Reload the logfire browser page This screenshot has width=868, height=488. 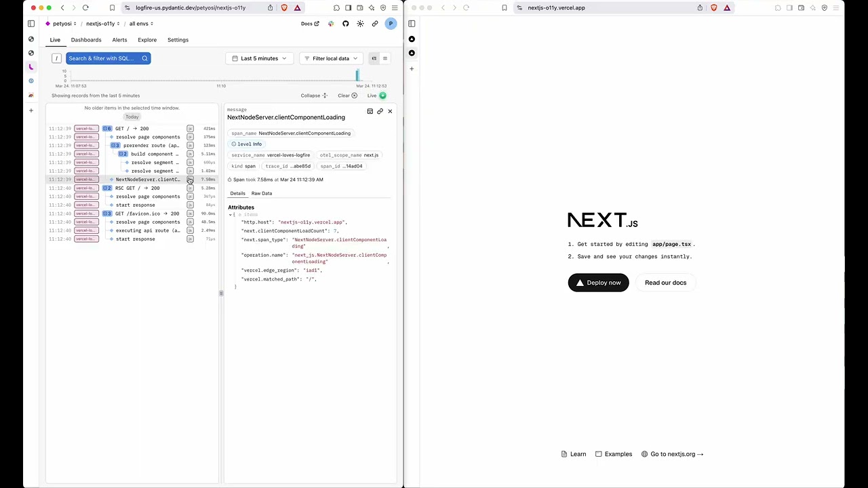(85, 7)
